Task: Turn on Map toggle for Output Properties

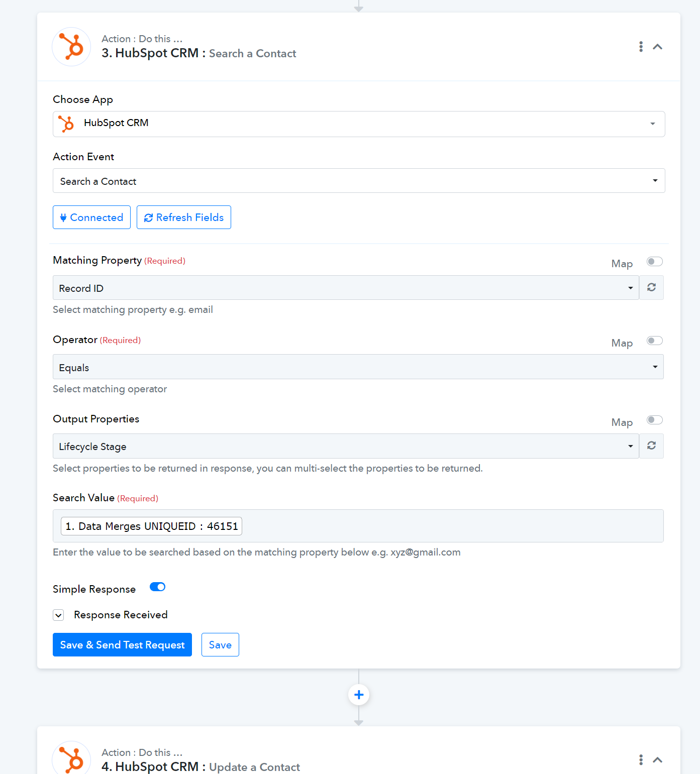Action: [x=654, y=420]
